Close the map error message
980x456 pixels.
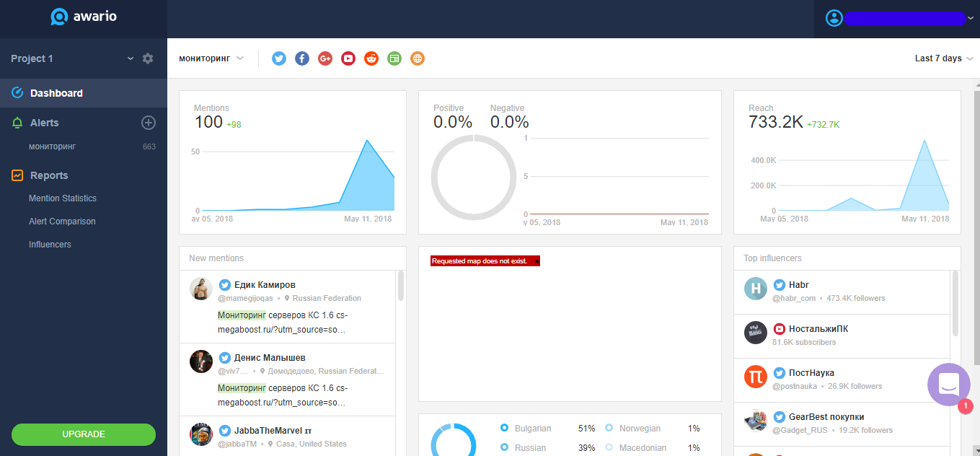pos(536,261)
